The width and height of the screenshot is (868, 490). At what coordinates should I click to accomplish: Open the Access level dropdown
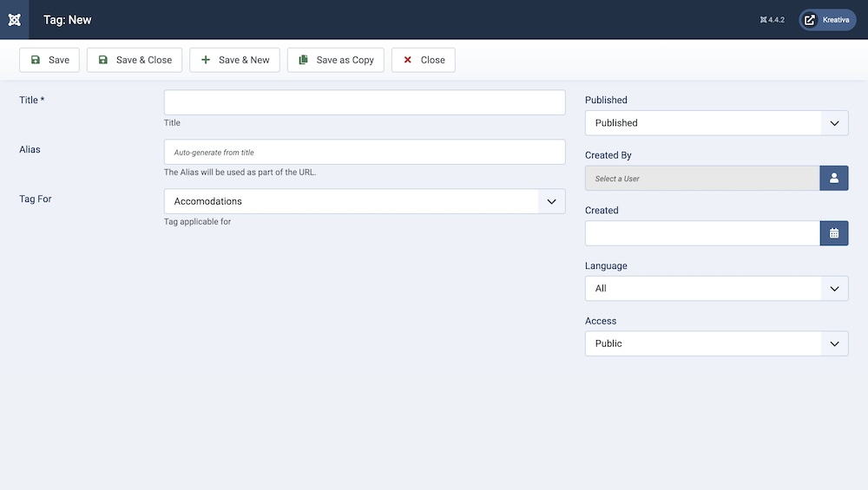716,343
